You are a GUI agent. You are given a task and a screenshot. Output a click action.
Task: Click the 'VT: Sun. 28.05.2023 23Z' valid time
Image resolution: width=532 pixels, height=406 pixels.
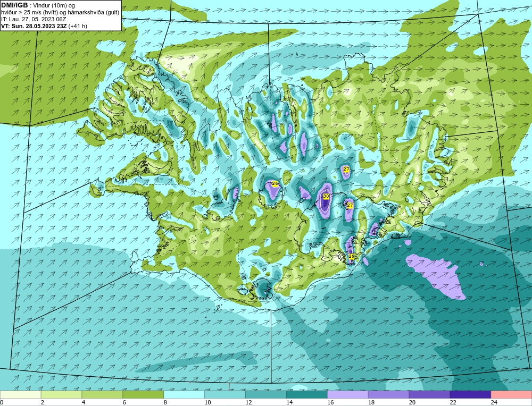tap(34, 26)
